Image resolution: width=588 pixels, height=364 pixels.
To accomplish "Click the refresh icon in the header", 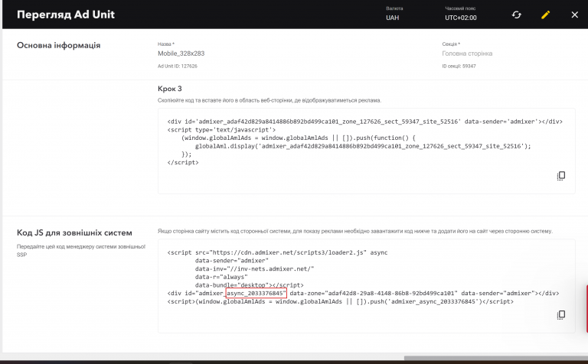I will point(516,15).
